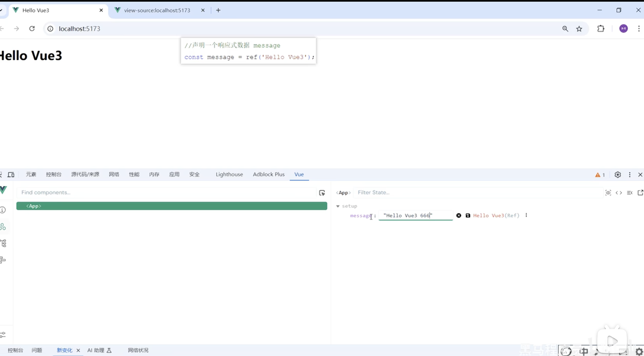644x356 pixels.
Task: Bookmark this page with star icon
Action: pos(579,29)
